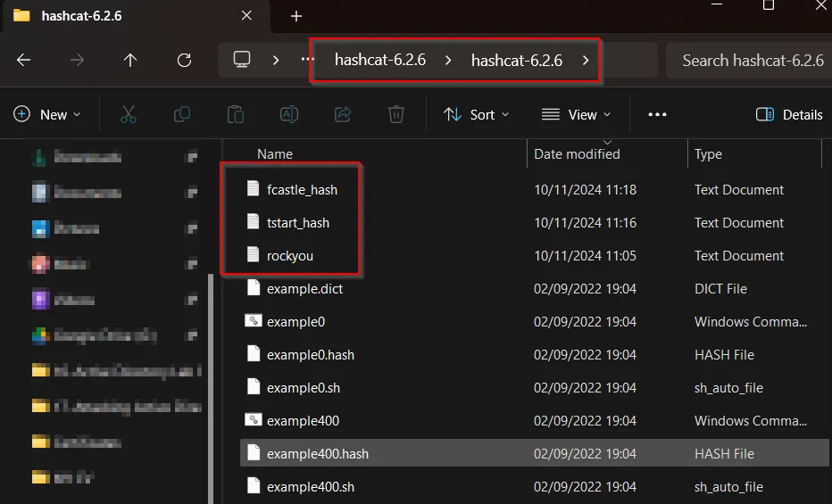This screenshot has height=504, width=832.
Task: Click date 10/11/2024 11:18 cell
Action: click(585, 190)
